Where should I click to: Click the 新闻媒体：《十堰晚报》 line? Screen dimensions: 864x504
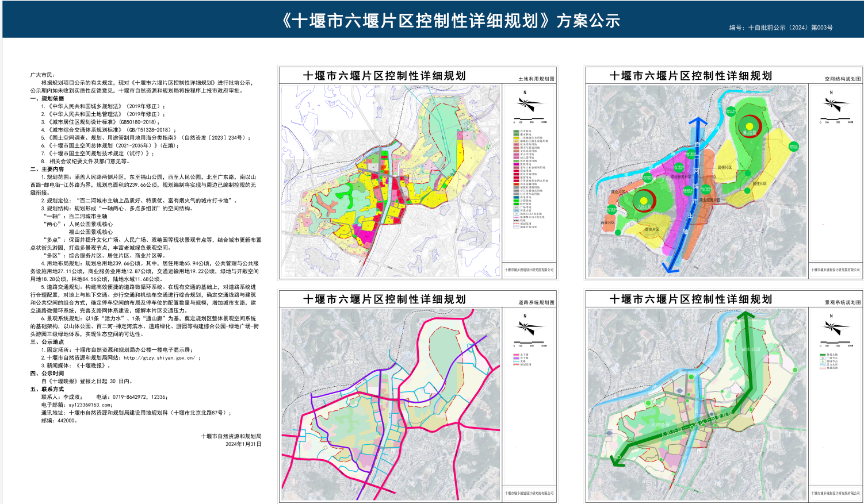[x=75, y=366]
